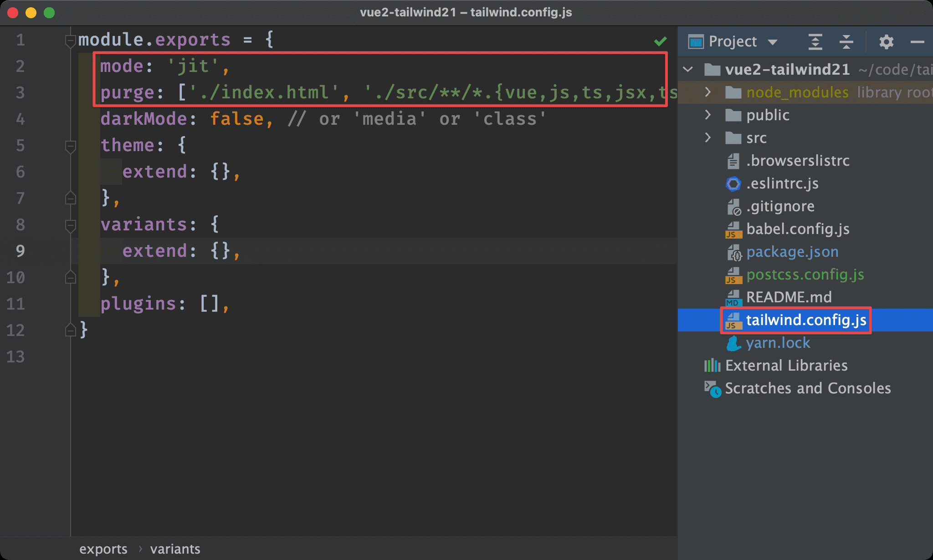Fold the theme block at line 5

(70, 147)
